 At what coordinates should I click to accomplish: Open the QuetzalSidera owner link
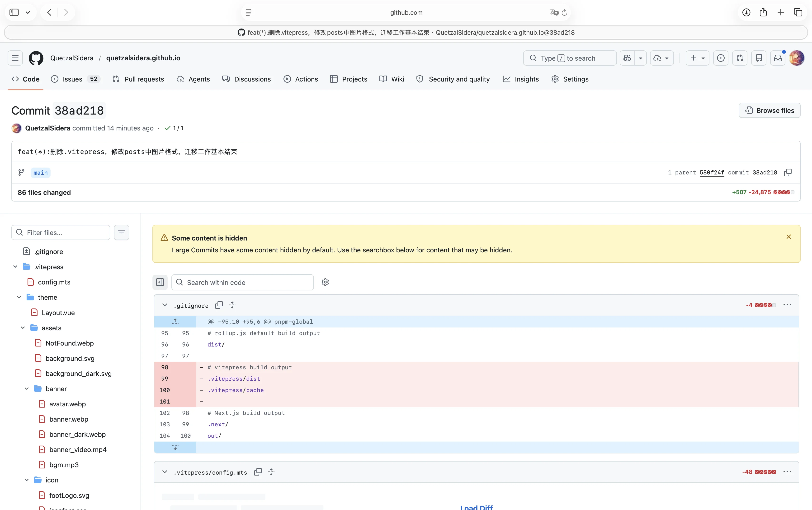coord(72,58)
